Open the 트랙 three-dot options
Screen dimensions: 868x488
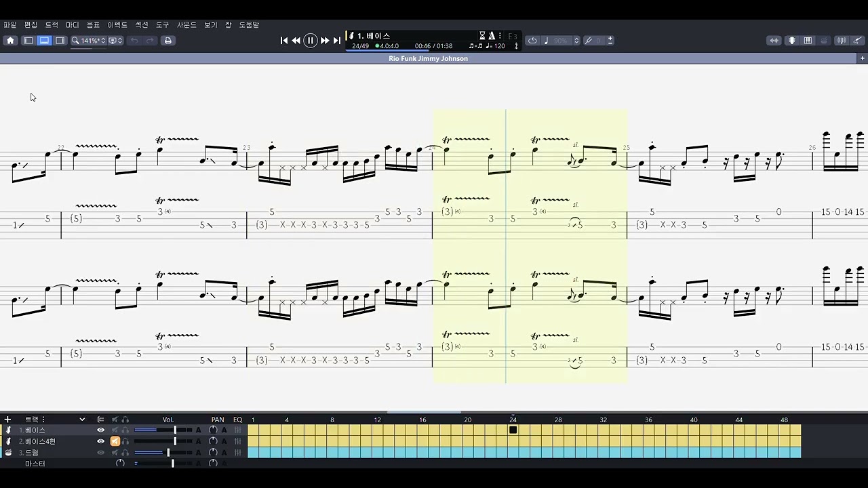click(43, 420)
